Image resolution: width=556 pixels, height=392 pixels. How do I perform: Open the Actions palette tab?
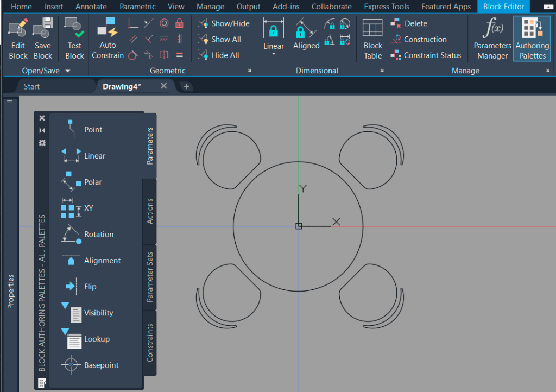[150, 211]
